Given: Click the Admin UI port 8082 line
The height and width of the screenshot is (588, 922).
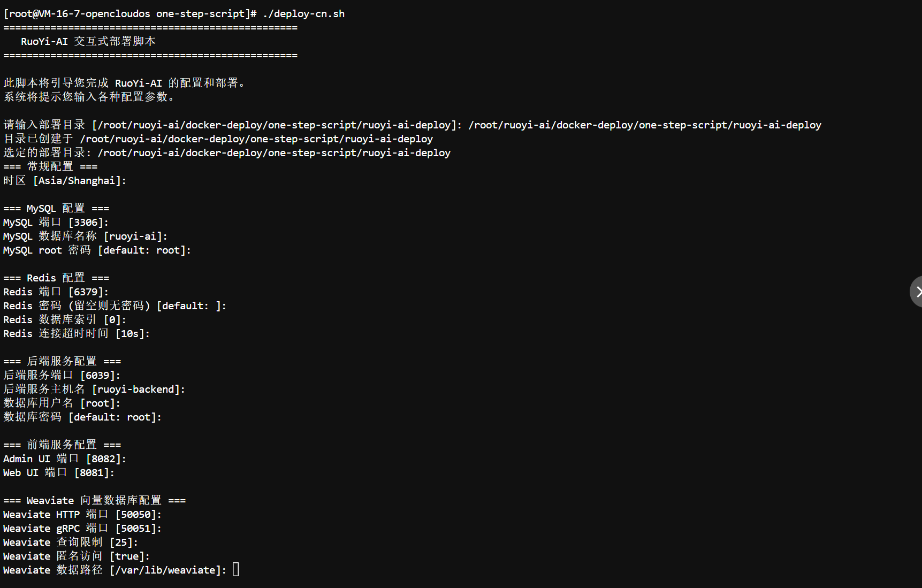Looking at the screenshot, I should (x=65, y=459).
